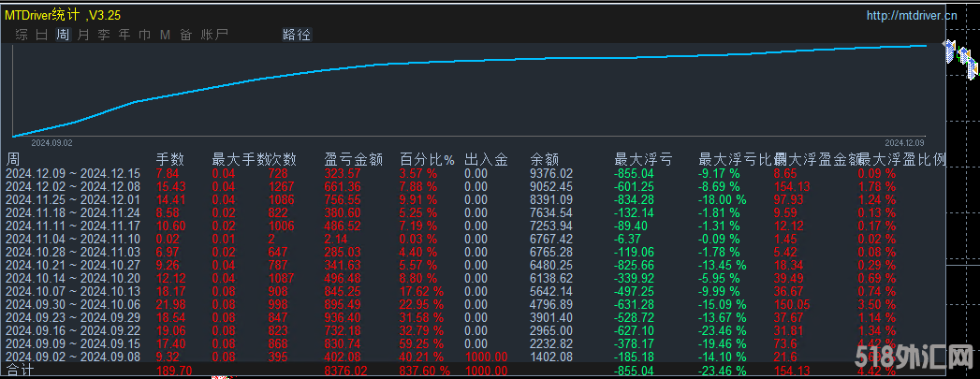The image size is (980, 379).
Task: Click the 2024.12.09 chart end date label
Action: (x=906, y=143)
